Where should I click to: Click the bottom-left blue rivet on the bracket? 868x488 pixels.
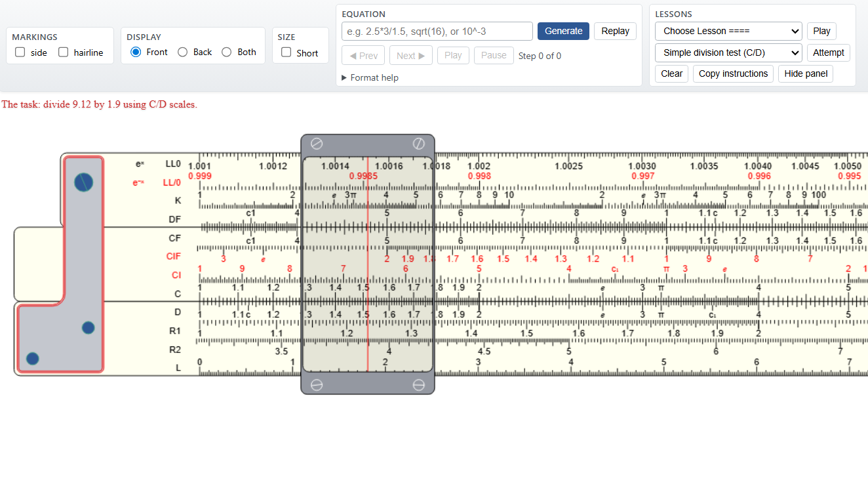pos(32,359)
